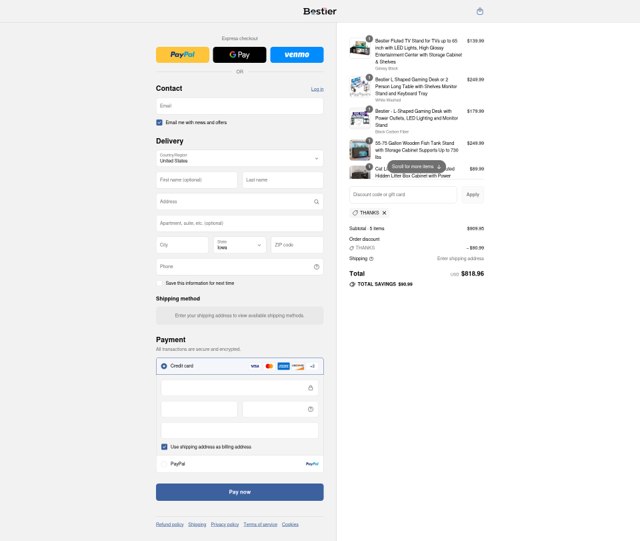640x541 pixels.
Task: Select Venmo express checkout button
Action: click(297, 55)
